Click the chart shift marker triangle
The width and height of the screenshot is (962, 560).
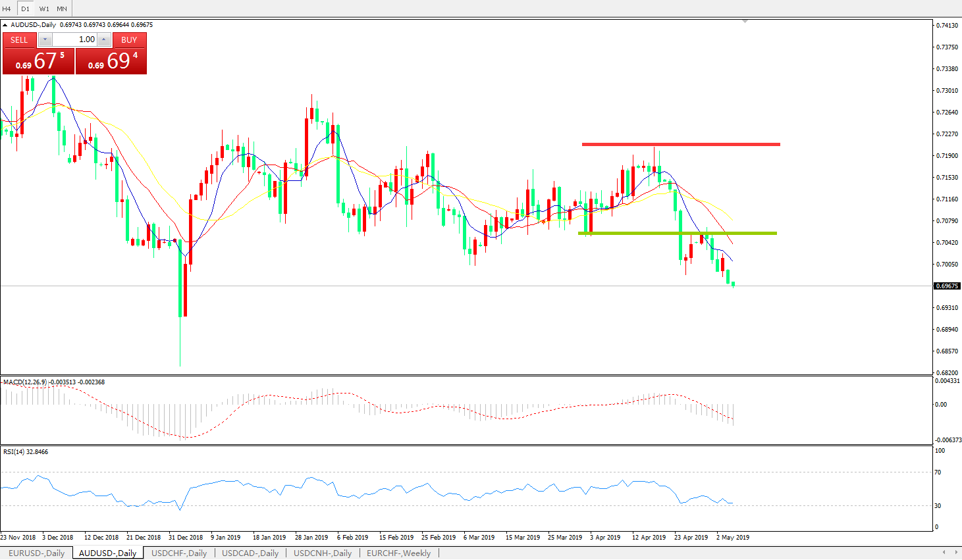[x=745, y=22]
